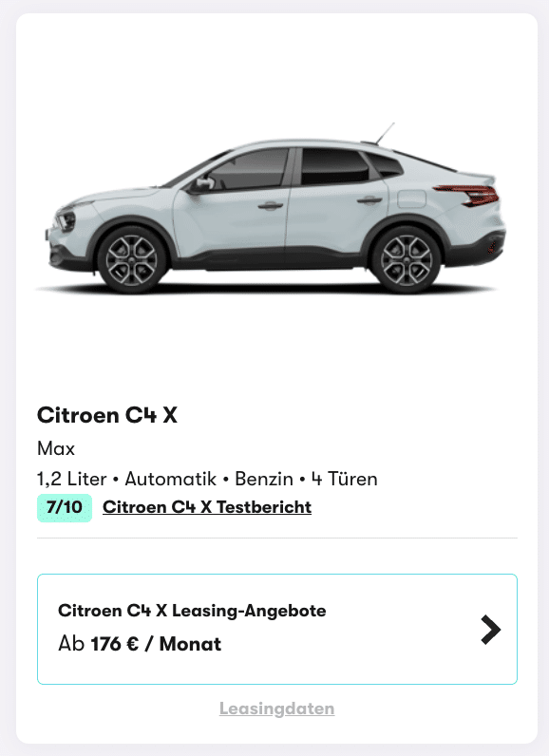The width and height of the screenshot is (549, 756).
Task: Click the Automatik spec text
Action: click(171, 480)
